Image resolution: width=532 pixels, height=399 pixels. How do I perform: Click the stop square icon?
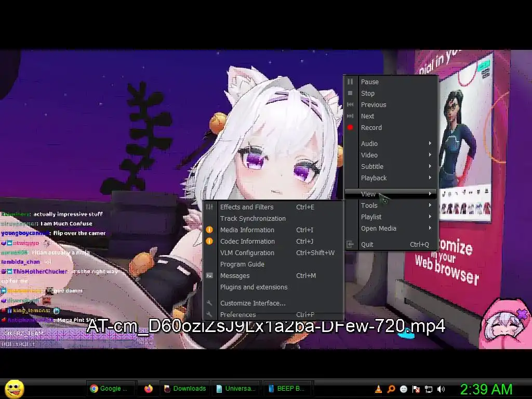(350, 93)
